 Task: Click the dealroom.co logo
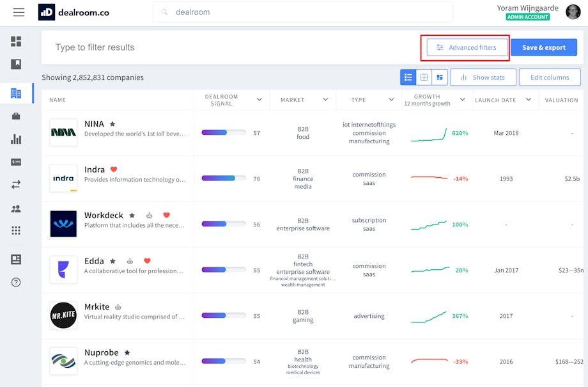coord(73,12)
